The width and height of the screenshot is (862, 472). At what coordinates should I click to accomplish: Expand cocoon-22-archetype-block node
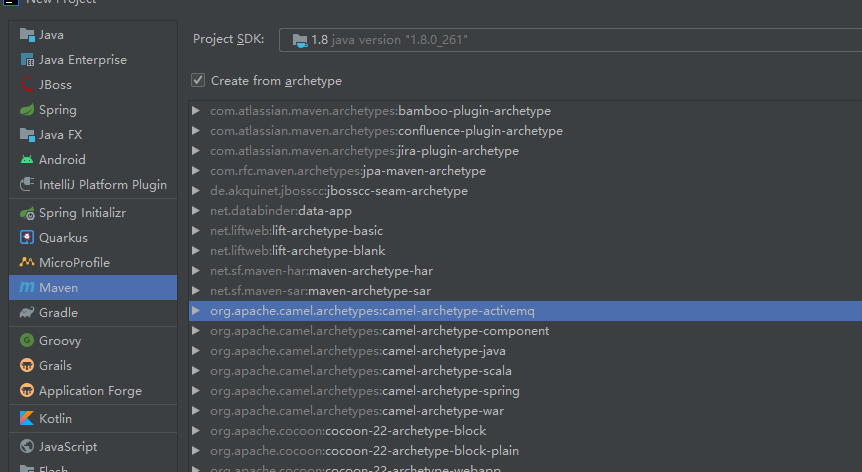[196, 430]
